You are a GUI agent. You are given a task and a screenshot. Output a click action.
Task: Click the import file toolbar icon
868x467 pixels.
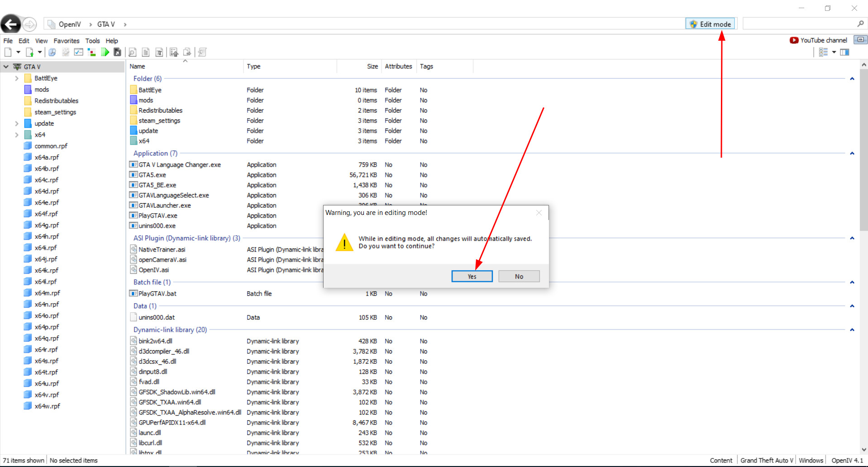pyautogui.click(x=29, y=52)
